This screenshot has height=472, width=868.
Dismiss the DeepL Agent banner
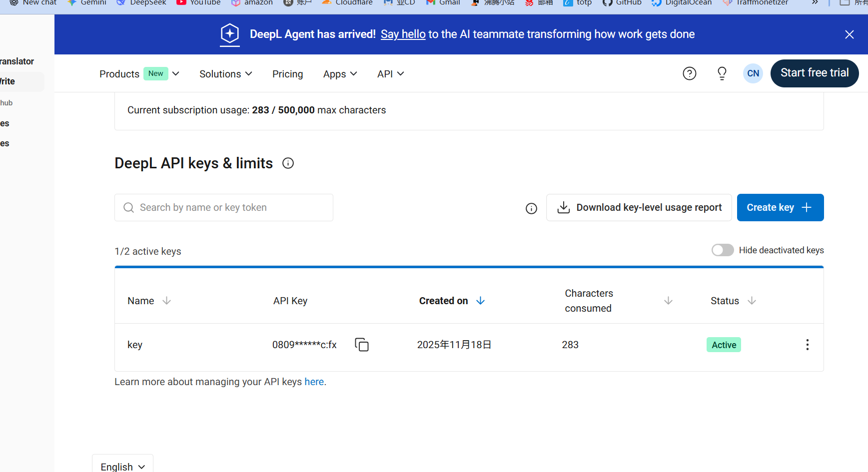[x=849, y=34]
